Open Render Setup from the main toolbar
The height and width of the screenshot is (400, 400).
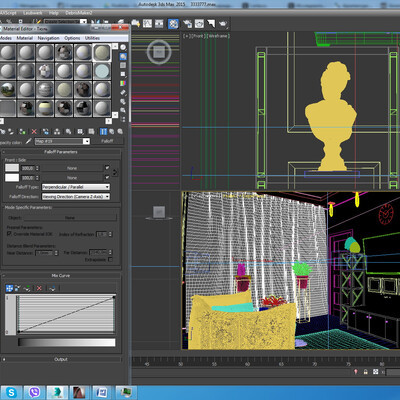point(188,24)
